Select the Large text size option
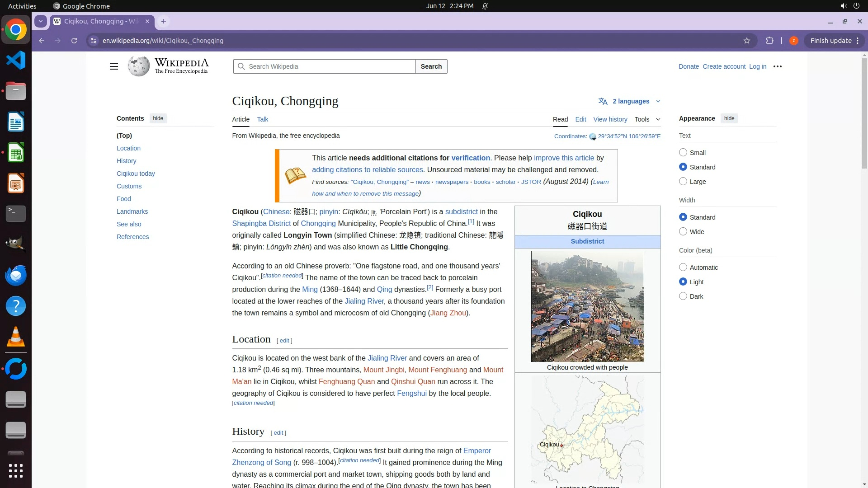The image size is (868, 488). point(683,181)
